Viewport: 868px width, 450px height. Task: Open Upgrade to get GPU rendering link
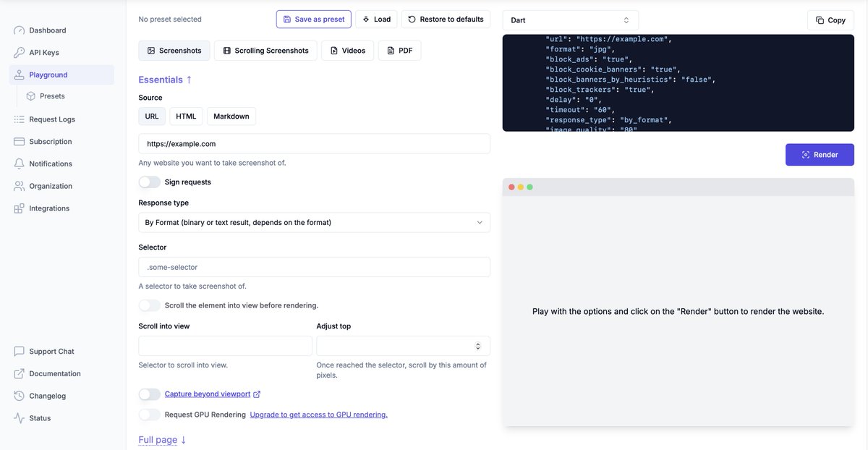318,415
